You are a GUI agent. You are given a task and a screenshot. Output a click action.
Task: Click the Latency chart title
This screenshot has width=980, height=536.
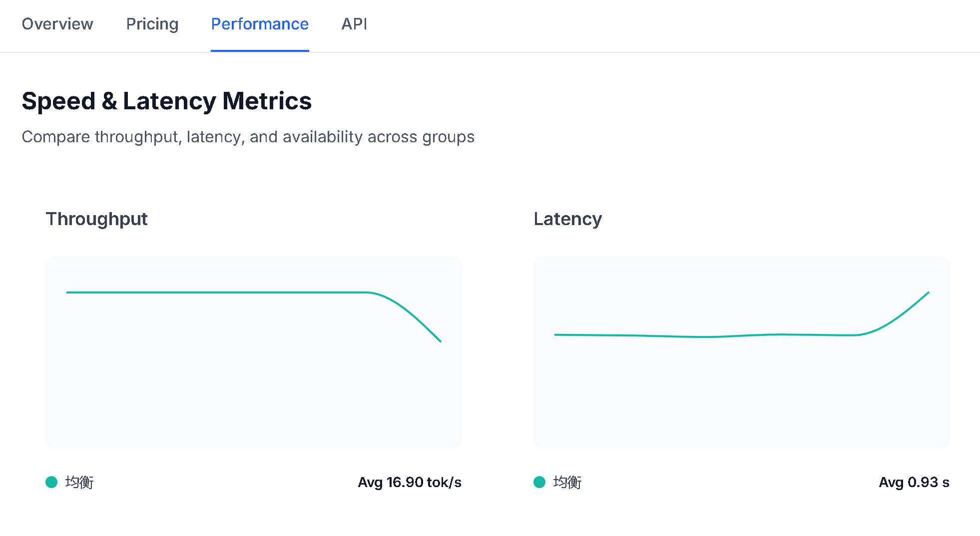[x=567, y=219]
